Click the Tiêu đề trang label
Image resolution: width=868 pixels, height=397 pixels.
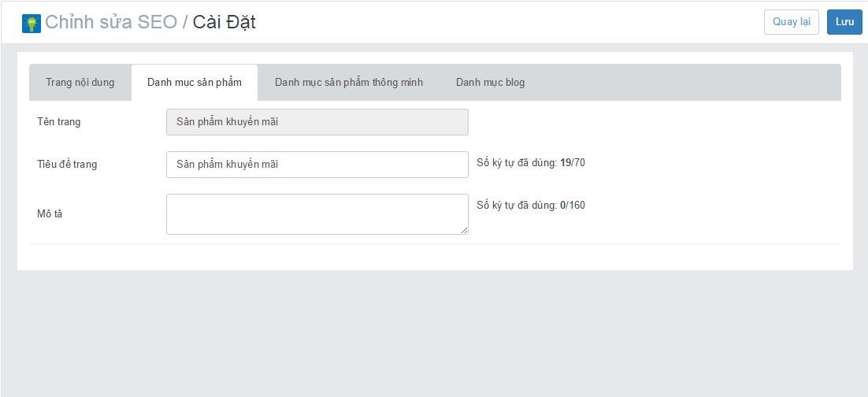(67, 165)
